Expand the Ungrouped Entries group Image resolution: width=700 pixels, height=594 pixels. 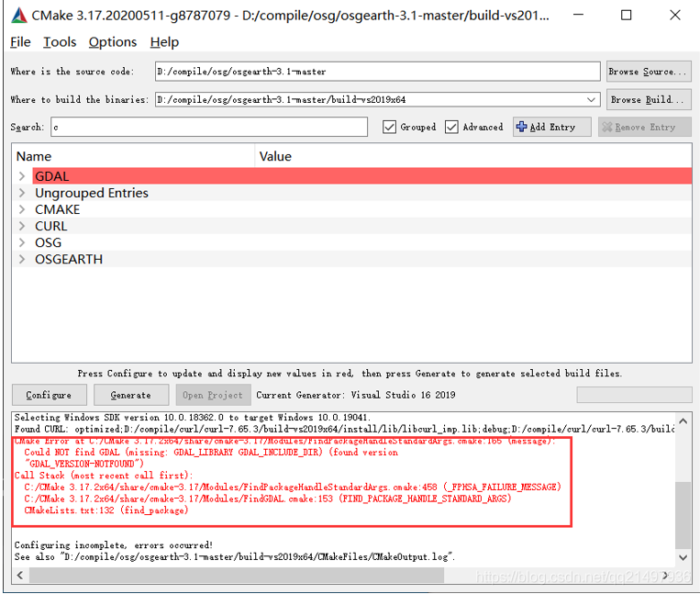tap(22, 193)
